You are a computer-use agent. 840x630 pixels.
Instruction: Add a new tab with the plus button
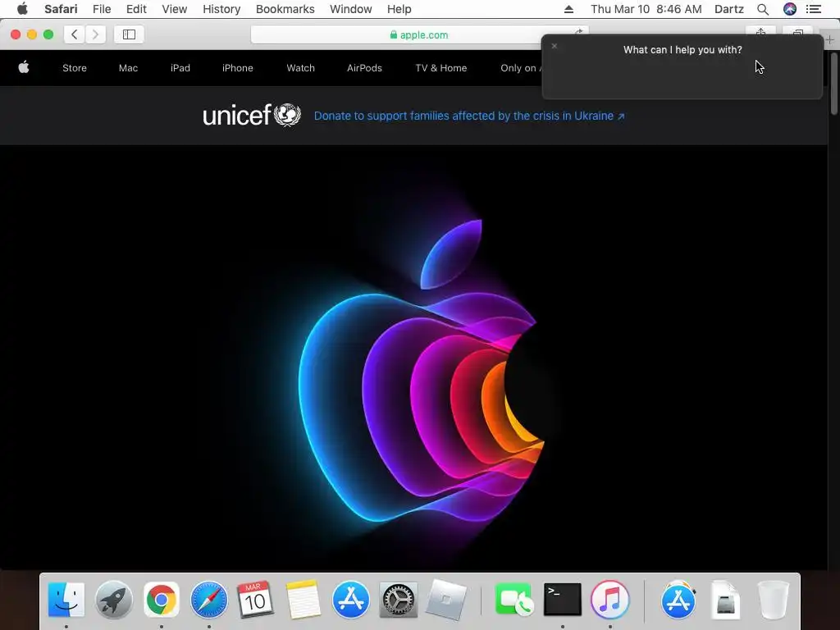[x=829, y=39]
